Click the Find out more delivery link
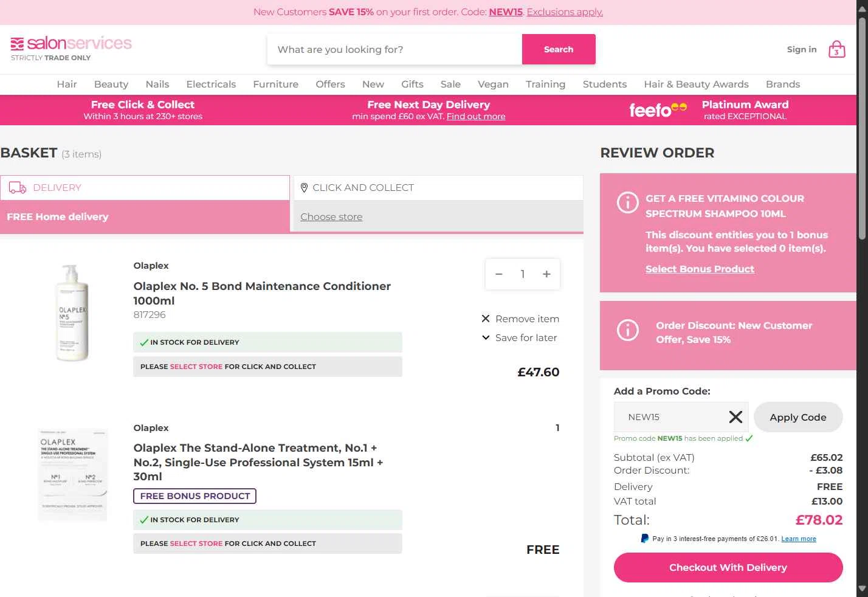This screenshot has width=868, height=597. tap(476, 117)
